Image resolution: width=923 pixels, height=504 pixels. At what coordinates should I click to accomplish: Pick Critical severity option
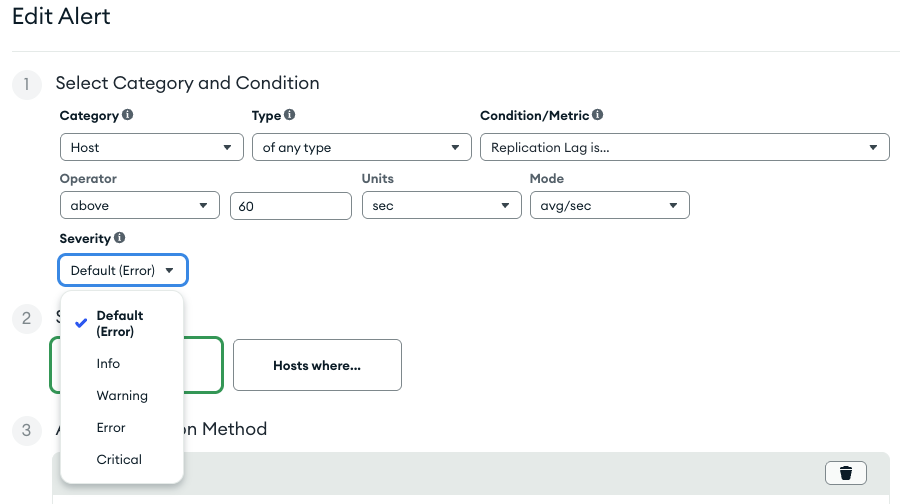119,460
